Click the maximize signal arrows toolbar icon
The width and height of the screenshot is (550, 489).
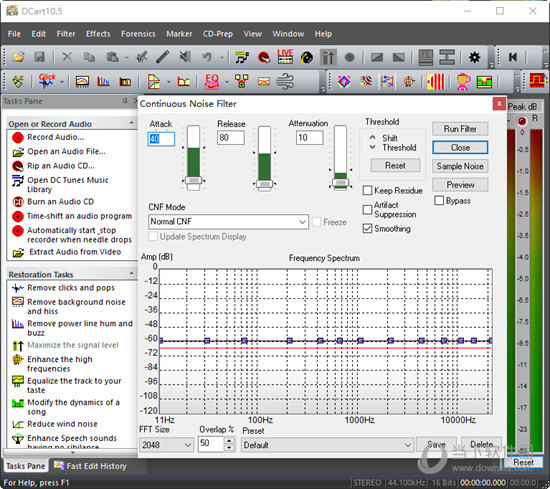pyautogui.click(x=328, y=57)
